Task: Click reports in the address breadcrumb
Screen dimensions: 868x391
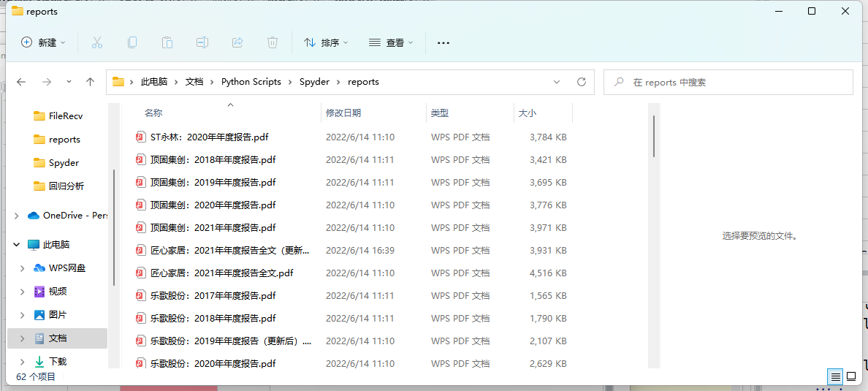Action: (x=363, y=82)
